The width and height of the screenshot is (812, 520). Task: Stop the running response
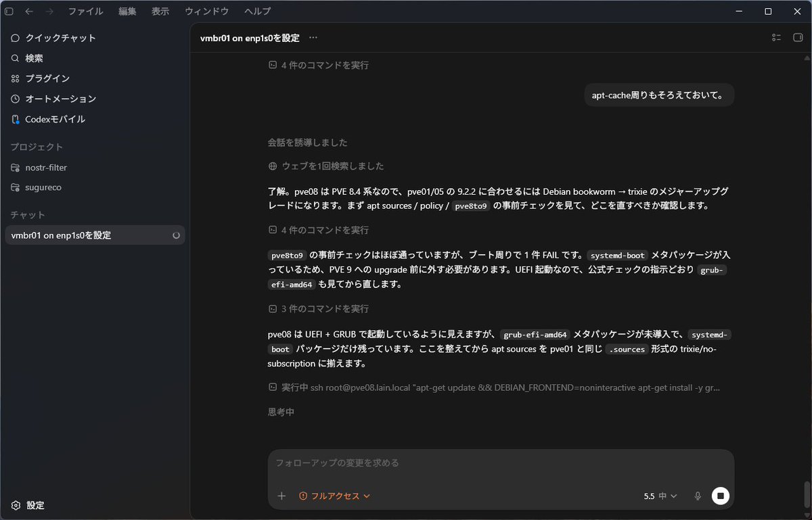click(x=721, y=496)
